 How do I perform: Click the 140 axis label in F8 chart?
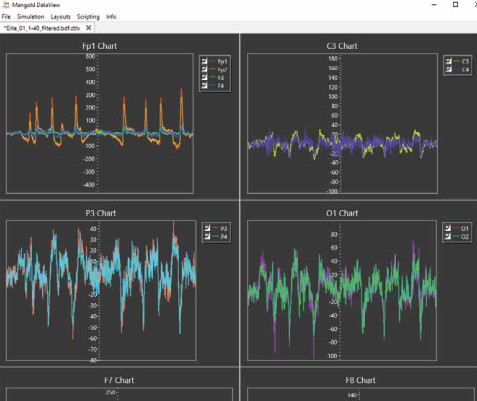pos(352,395)
